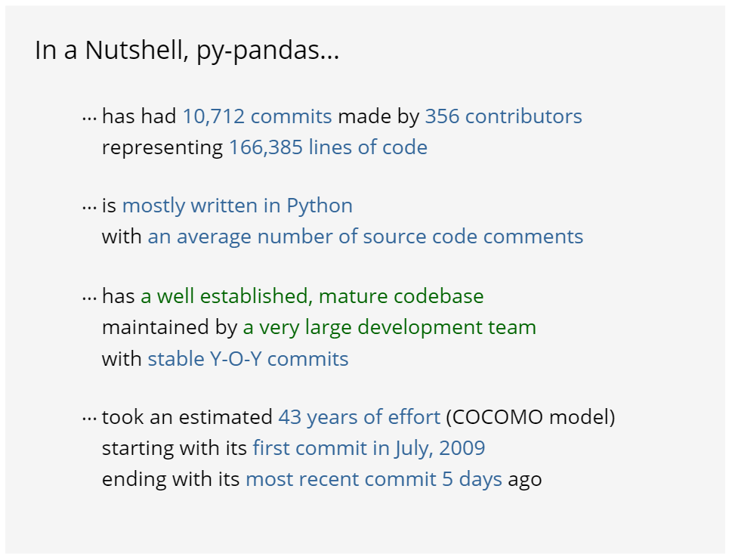Click the stable Y-O-Y commits link
The image size is (732, 560).
pyautogui.click(x=248, y=358)
